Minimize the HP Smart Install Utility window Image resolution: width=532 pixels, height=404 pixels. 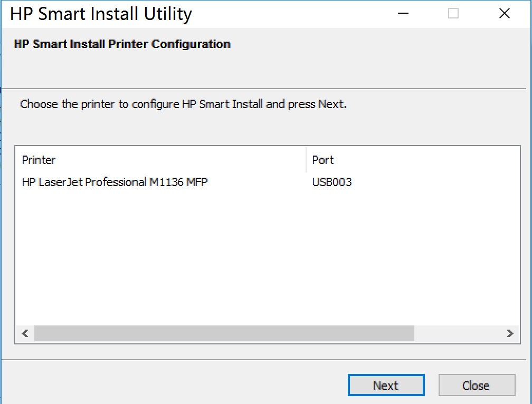coord(403,14)
